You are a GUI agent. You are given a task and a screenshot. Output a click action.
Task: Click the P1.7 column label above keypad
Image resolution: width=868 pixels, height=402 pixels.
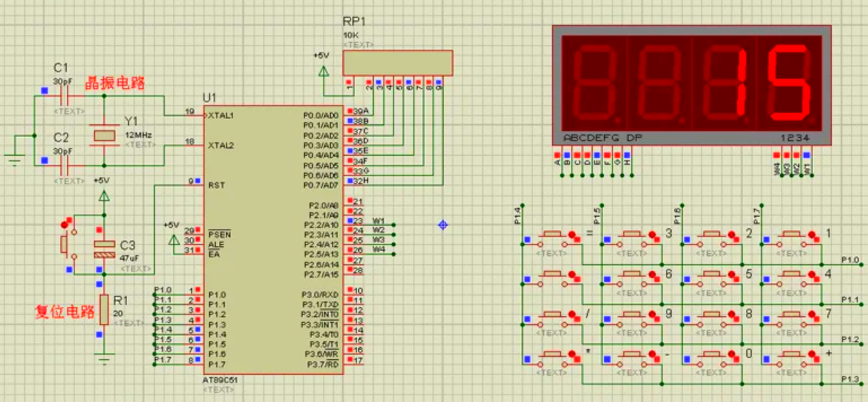point(757,215)
